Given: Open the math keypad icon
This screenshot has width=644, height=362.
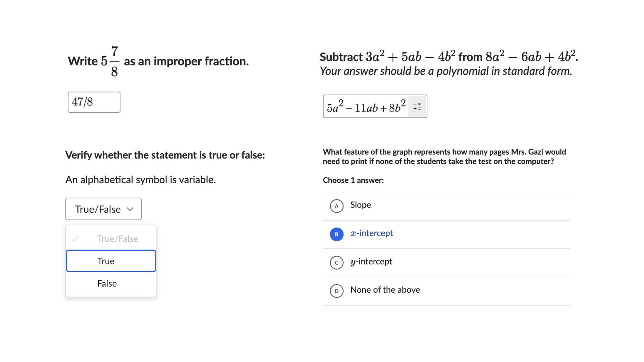Looking at the screenshot, I should (x=417, y=107).
